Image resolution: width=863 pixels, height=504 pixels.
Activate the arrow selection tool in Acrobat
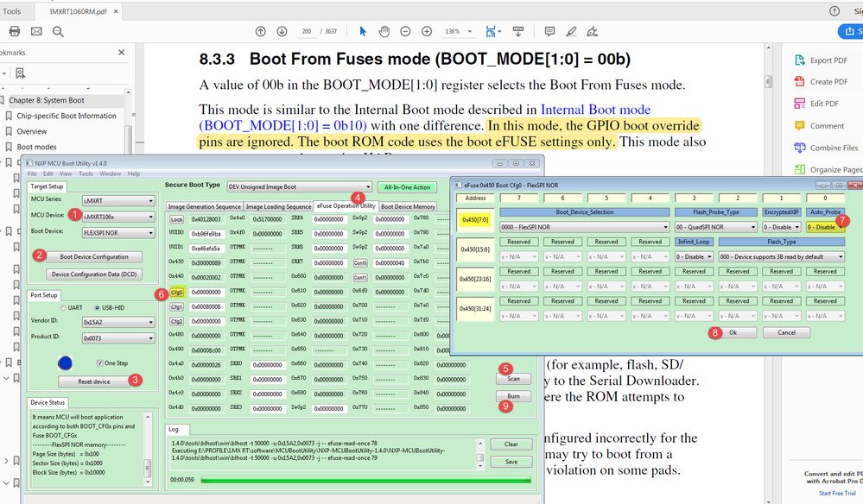click(x=363, y=31)
